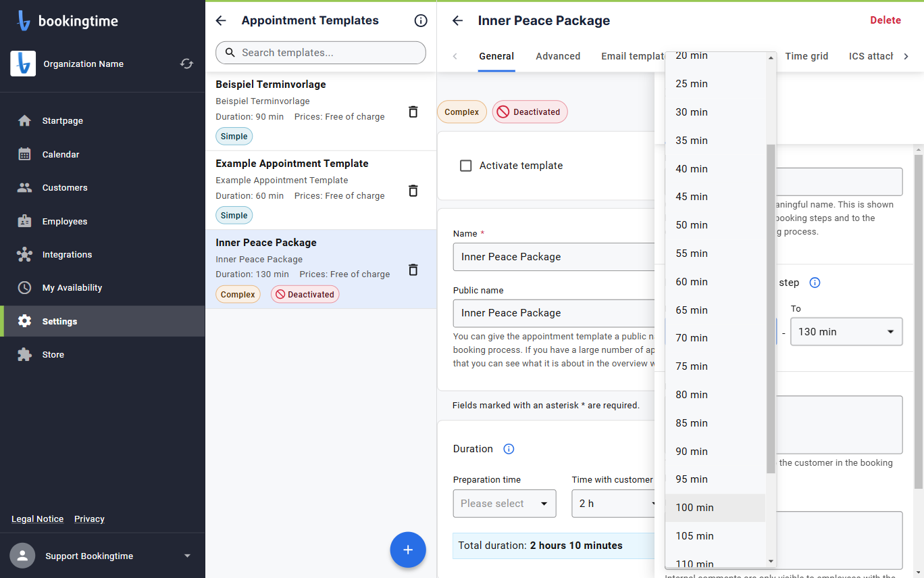Select 100 min in the dropdown list
The image size is (924, 578).
(715, 508)
